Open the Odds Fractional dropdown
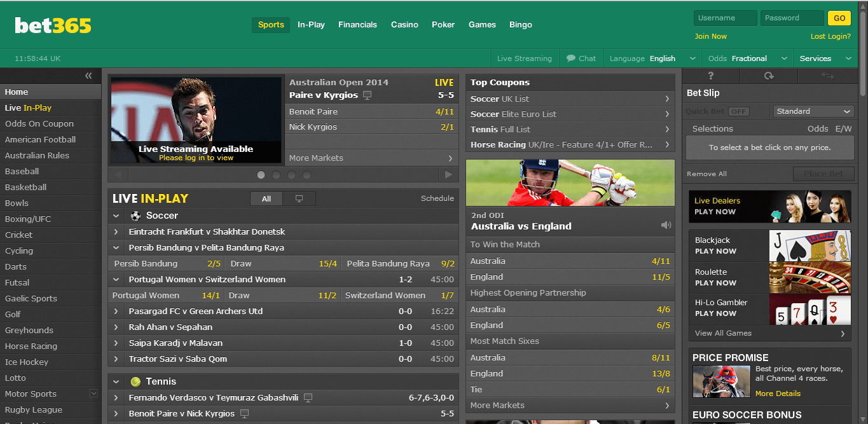 (x=747, y=58)
